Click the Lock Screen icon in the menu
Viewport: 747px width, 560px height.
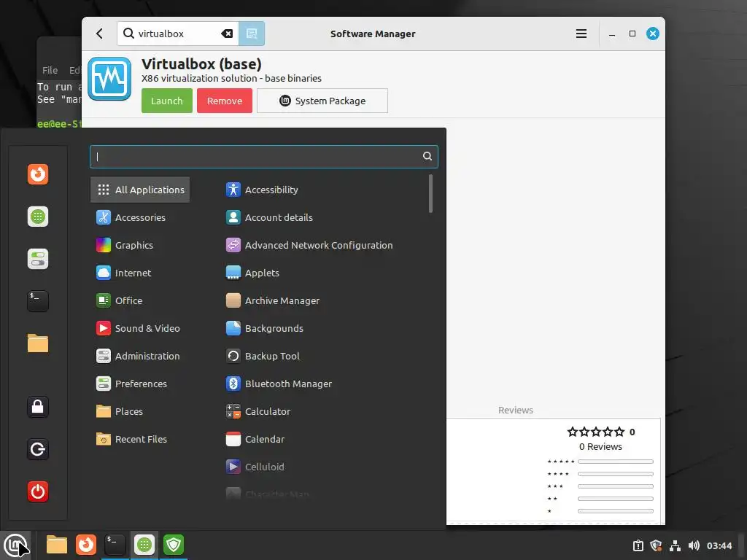(x=38, y=407)
